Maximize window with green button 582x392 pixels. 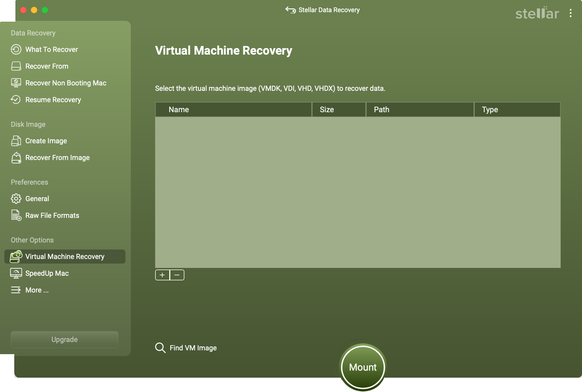tap(45, 10)
